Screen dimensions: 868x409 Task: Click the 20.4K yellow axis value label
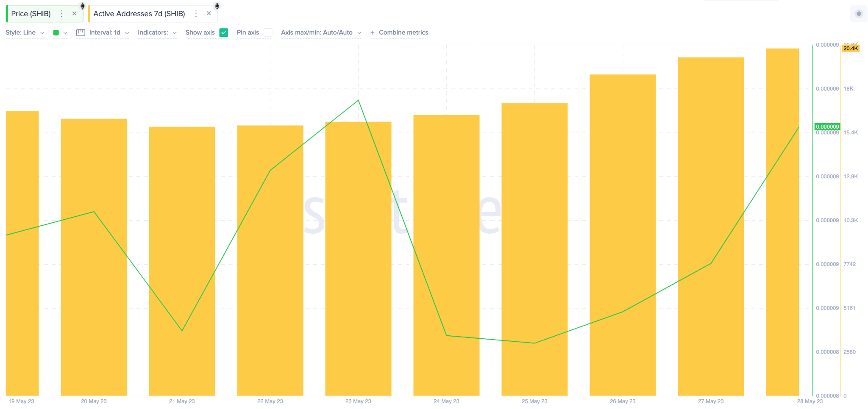pos(850,48)
